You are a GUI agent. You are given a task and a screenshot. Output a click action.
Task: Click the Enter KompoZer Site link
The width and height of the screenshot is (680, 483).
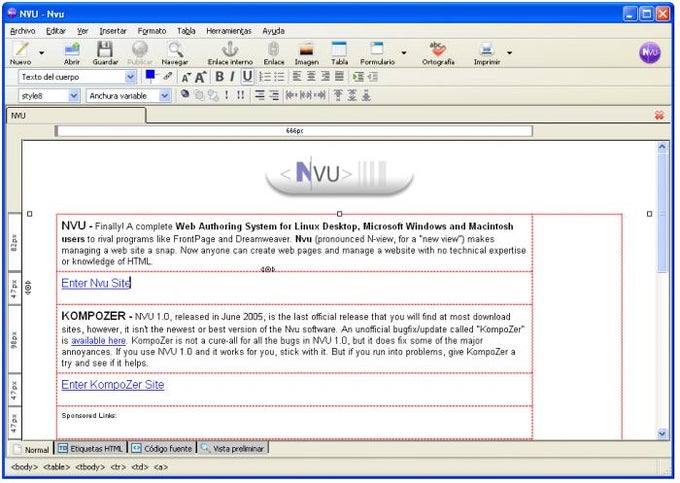[x=113, y=385]
